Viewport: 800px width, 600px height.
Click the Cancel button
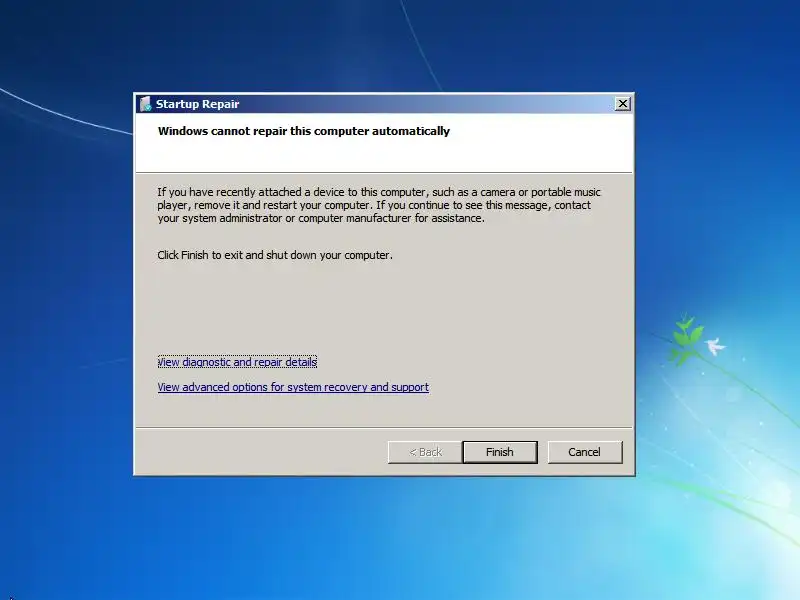coord(585,452)
